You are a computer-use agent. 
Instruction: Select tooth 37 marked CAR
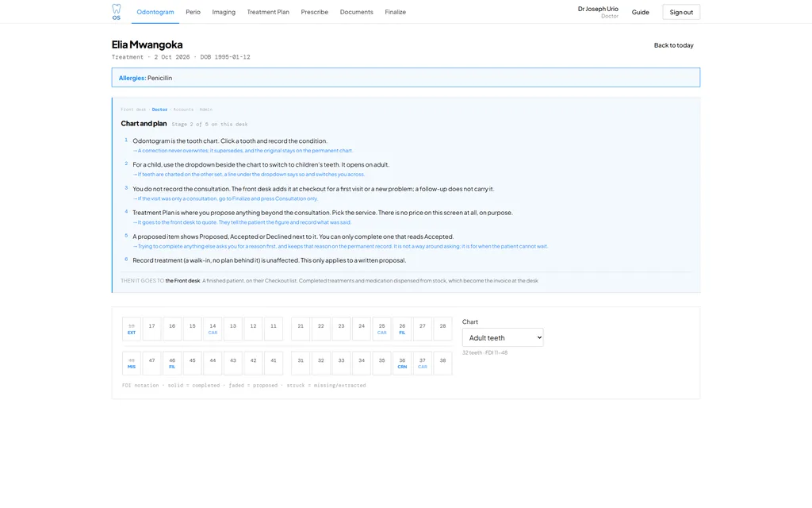(423, 363)
